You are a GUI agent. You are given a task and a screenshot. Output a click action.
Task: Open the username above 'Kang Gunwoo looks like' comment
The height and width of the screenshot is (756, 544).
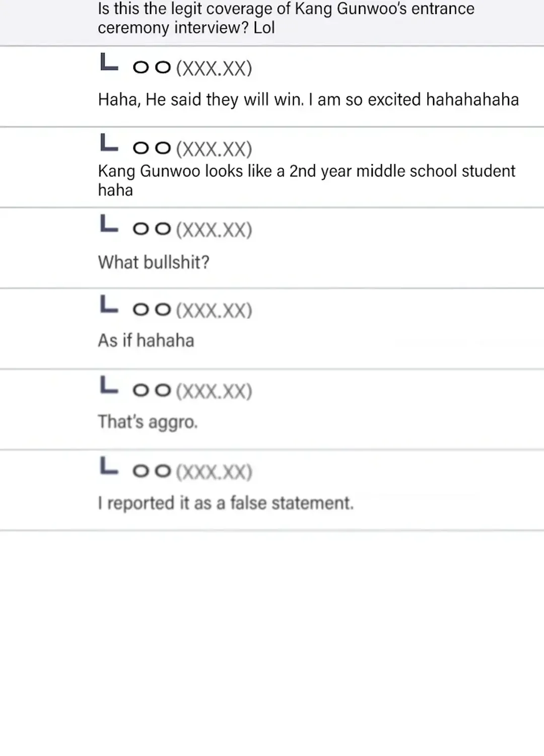(x=192, y=149)
